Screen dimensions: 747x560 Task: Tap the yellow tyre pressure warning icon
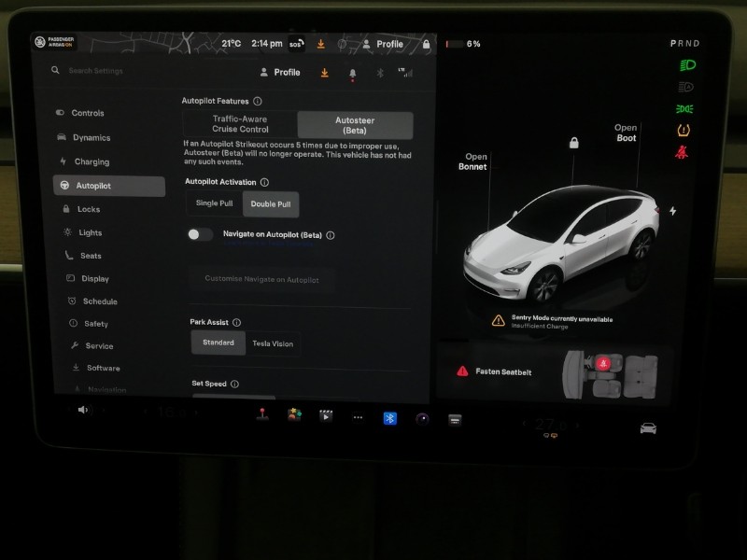684,130
